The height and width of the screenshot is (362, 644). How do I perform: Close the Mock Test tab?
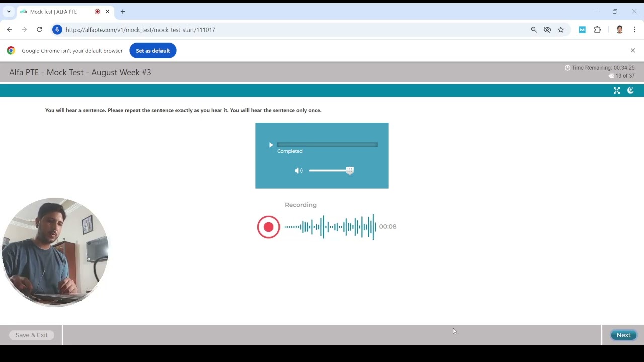(107, 12)
